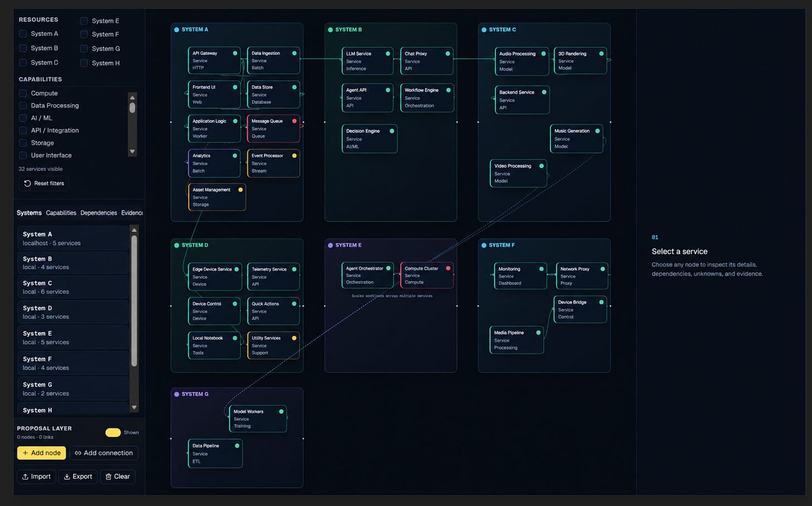Select System G in the systems list
The height and width of the screenshot is (506, 812).
click(x=73, y=389)
